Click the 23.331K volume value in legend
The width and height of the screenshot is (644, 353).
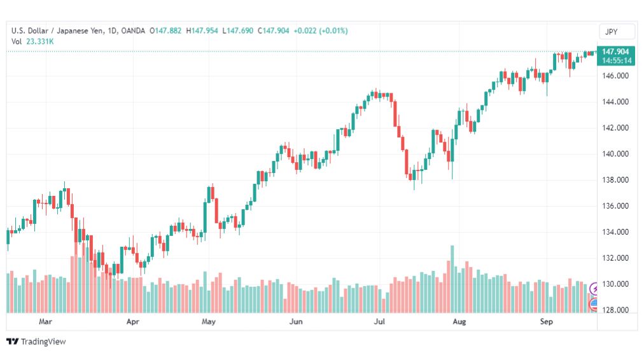coord(40,41)
